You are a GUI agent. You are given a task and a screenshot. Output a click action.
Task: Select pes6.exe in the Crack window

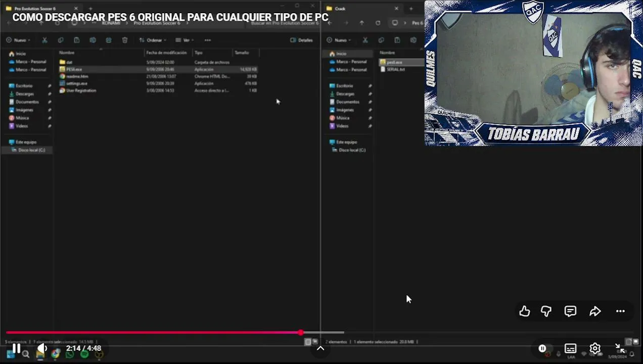pyautogui.click(x=401, y=62)
